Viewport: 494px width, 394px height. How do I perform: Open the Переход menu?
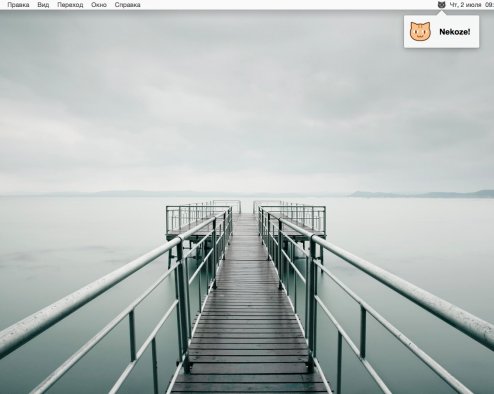tap(70, 5)
